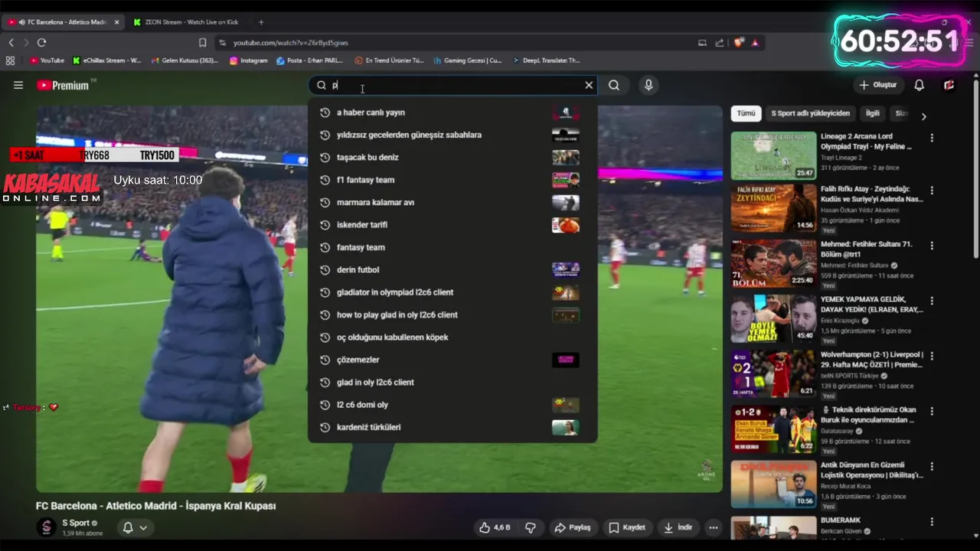The image size is (980, 551).
Task: Open the account avatar menu
Action: pyautogui.click(x=949, y=85)
